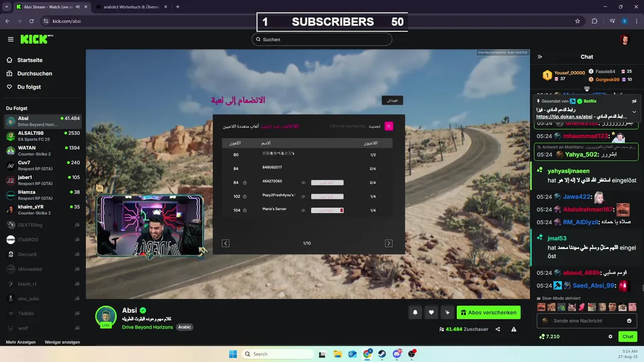View site information icon in address bar
This screenshot has height=362, width=644.
[46, 21]
